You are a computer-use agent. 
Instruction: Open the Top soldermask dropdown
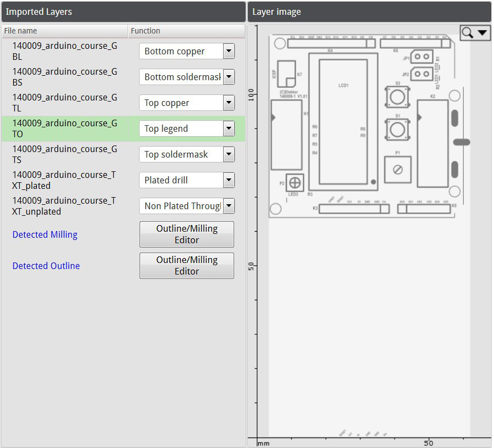229,154
